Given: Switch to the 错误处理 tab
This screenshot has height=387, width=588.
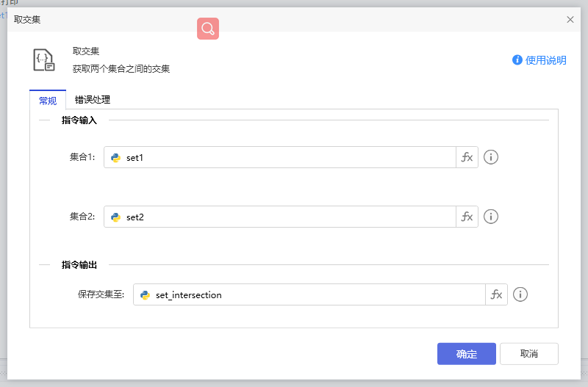Looking at the screenshot, I should [x=93, y=100].
